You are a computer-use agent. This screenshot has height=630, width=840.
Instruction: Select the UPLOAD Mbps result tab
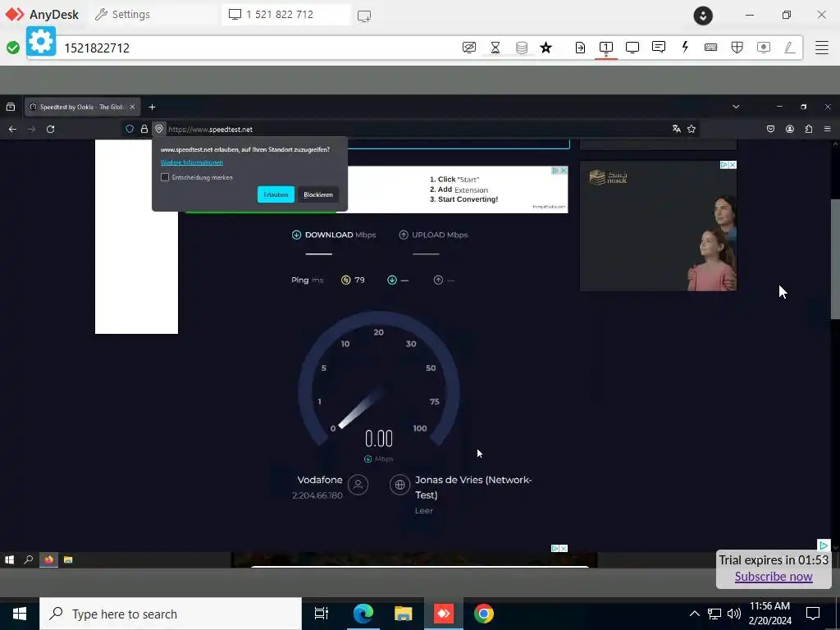[x=433, y=235]
